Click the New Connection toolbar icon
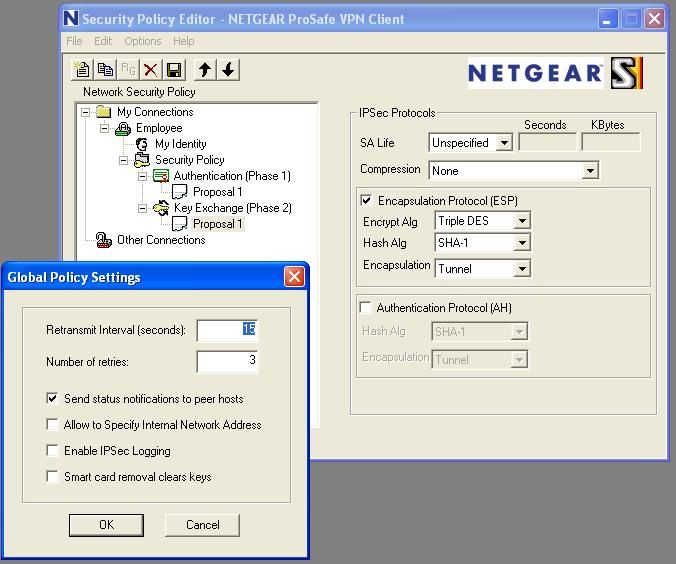This screenshot has height=564, width=676. 82,69
